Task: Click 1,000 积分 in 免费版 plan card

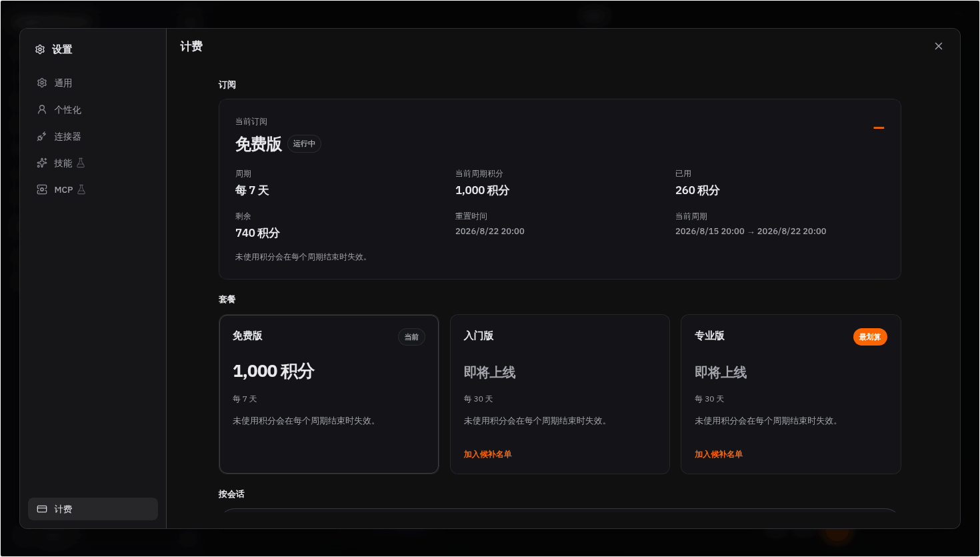Action: (x=273, y=372)
